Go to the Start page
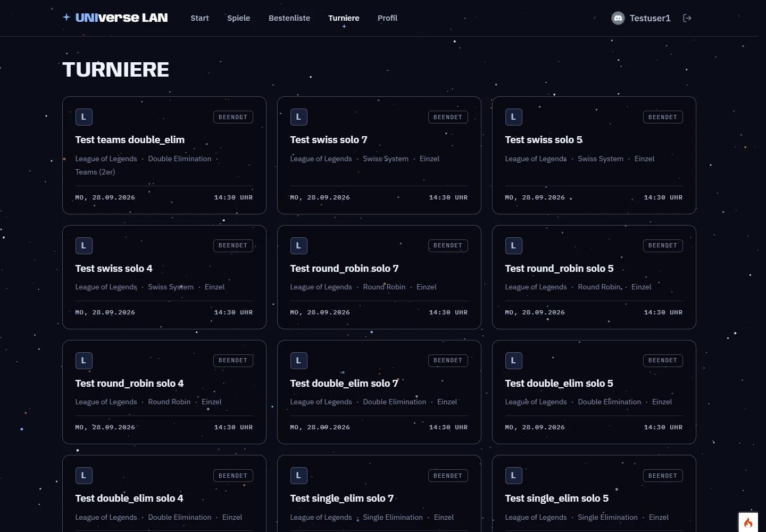 coord(199,18)
